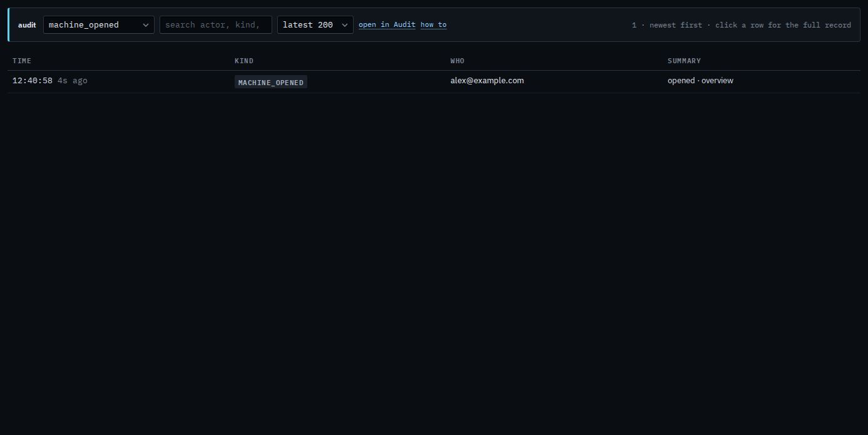868x435 pixels.
Task: Click the KIND column header
Action: tap(244, 61)
